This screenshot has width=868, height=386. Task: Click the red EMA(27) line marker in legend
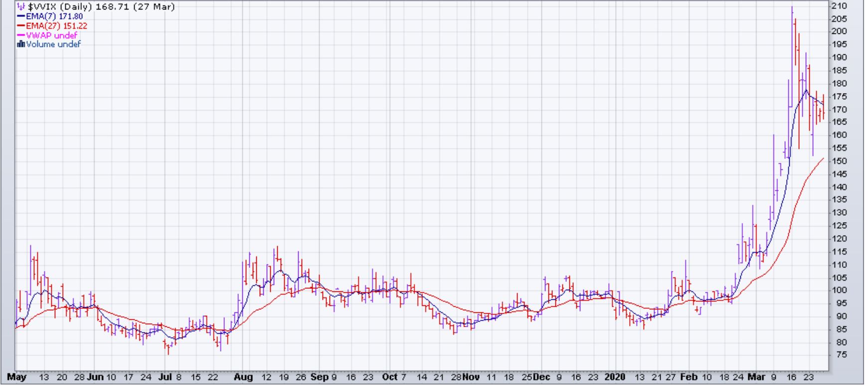point(21,26)
